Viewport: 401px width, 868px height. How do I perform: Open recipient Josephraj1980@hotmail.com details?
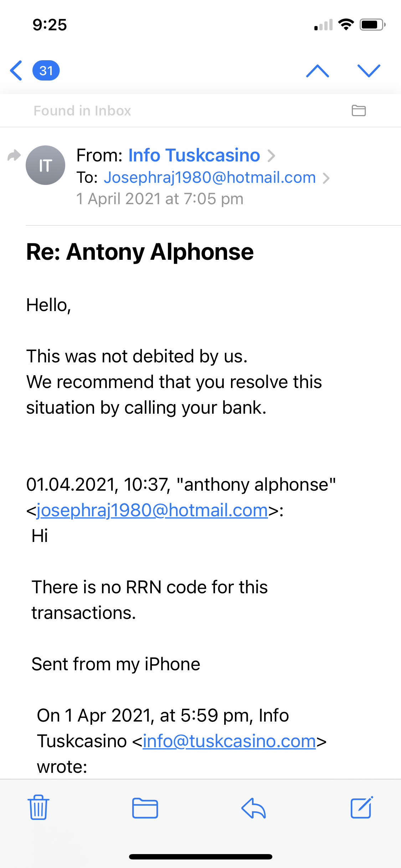pos(210,177)
